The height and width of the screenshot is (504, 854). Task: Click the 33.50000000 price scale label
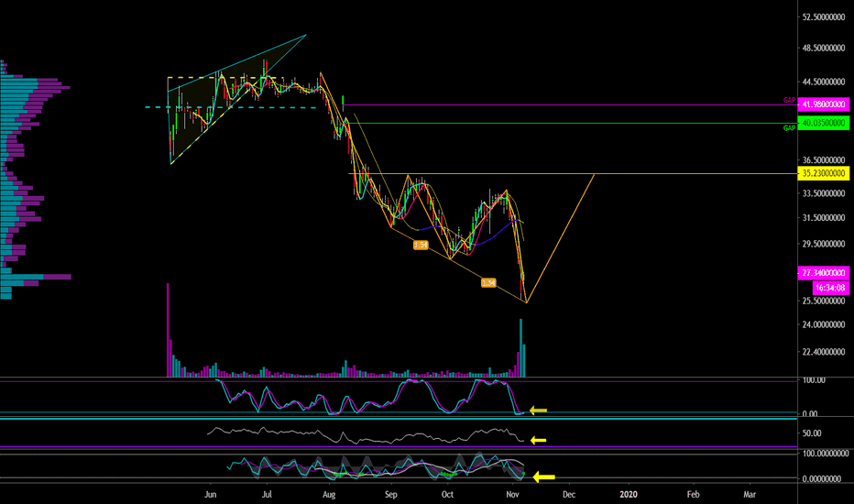824,193
